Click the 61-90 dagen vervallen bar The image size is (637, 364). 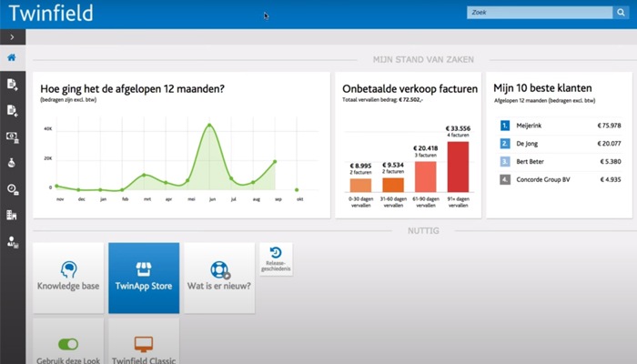[425, 177]
